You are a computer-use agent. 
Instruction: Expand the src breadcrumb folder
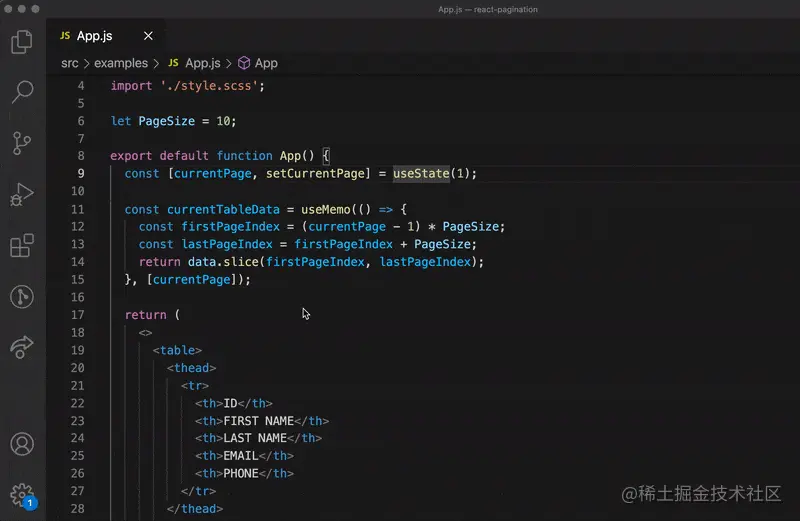[x=70, y=63]
